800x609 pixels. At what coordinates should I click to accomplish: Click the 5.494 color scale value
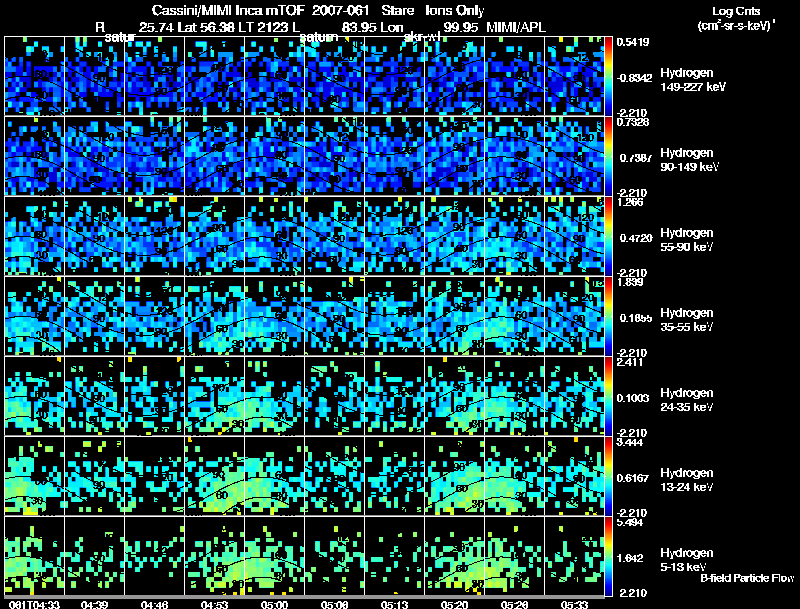coord(630,522)
